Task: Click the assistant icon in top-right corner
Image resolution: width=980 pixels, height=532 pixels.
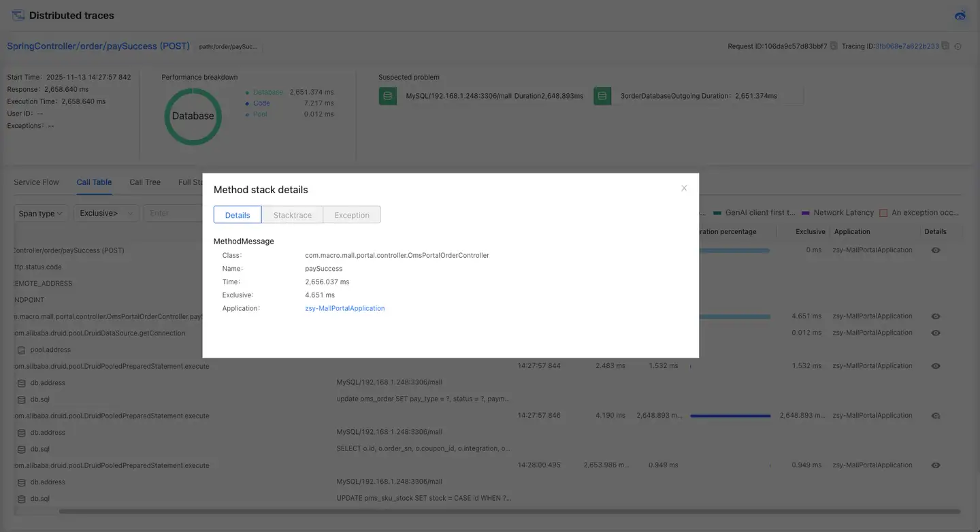Action: tap(960, 16)
